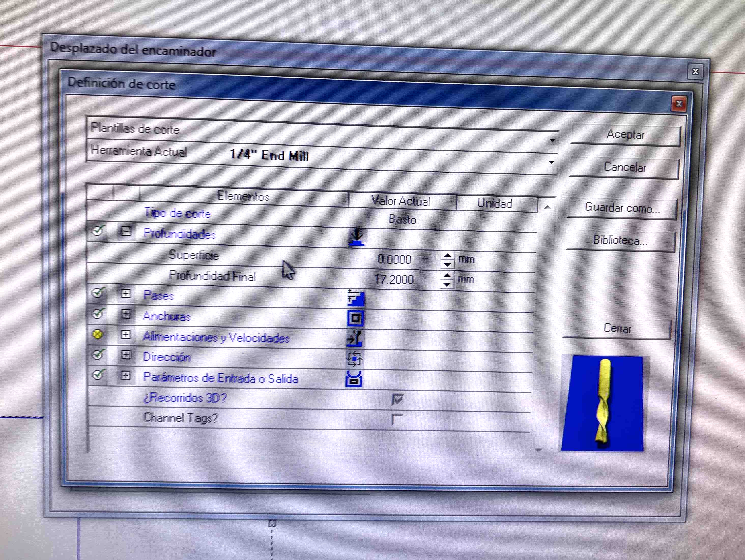Click the Superficie value field
This screenshot has height=560, width=745.
pos(394,259)
